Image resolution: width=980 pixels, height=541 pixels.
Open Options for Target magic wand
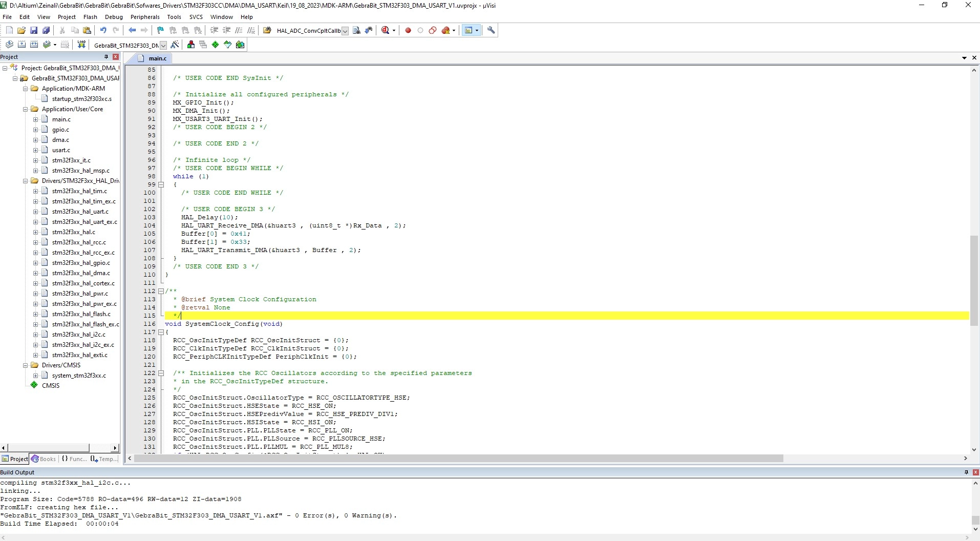[175, 45]
